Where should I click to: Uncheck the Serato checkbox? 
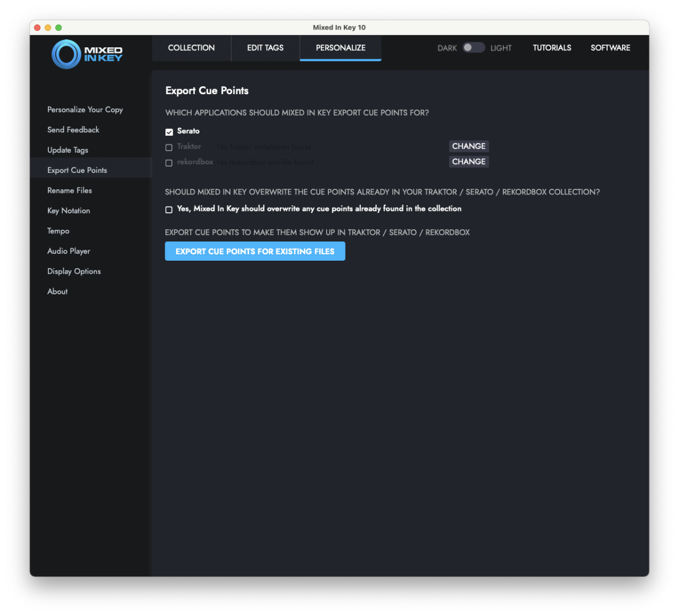[x=169, y=132]
